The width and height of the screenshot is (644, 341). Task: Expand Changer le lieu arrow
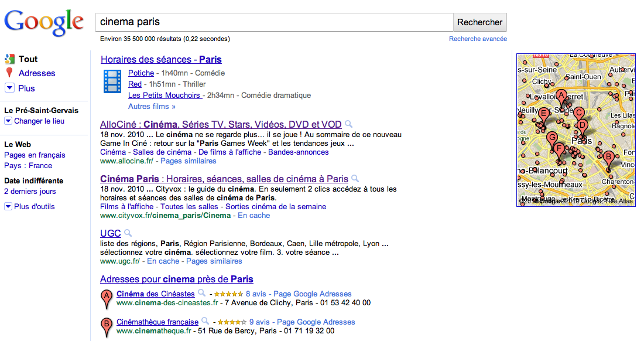[8, 121]
